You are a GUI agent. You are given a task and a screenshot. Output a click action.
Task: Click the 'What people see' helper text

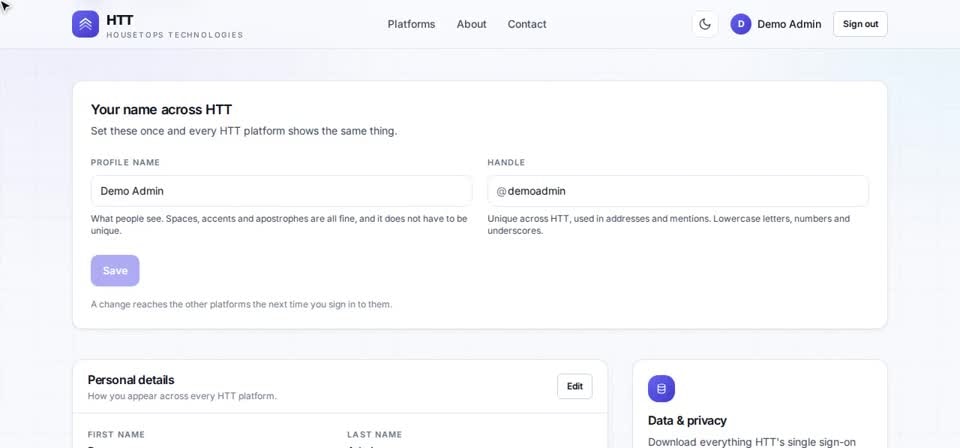point(279,225)
